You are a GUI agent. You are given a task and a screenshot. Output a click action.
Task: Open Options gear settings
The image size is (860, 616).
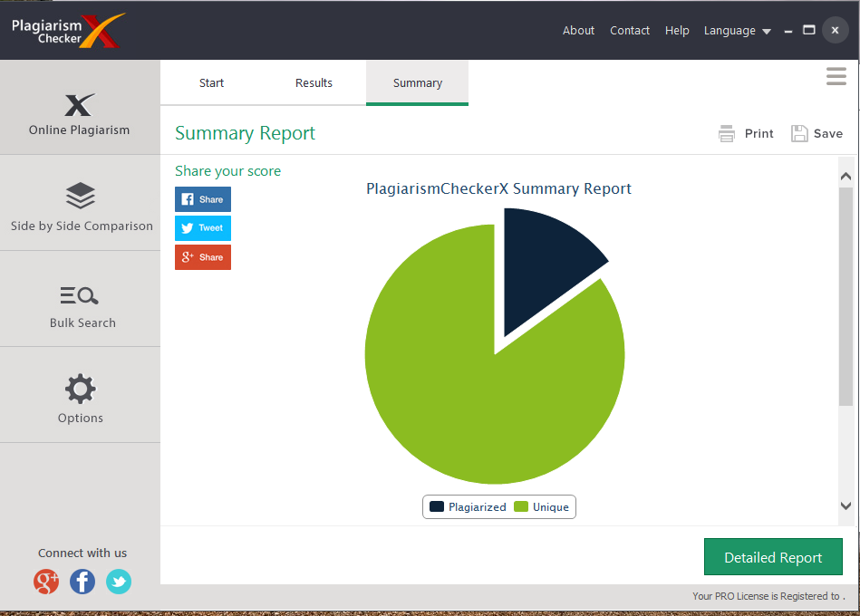[x=80, y=390]
